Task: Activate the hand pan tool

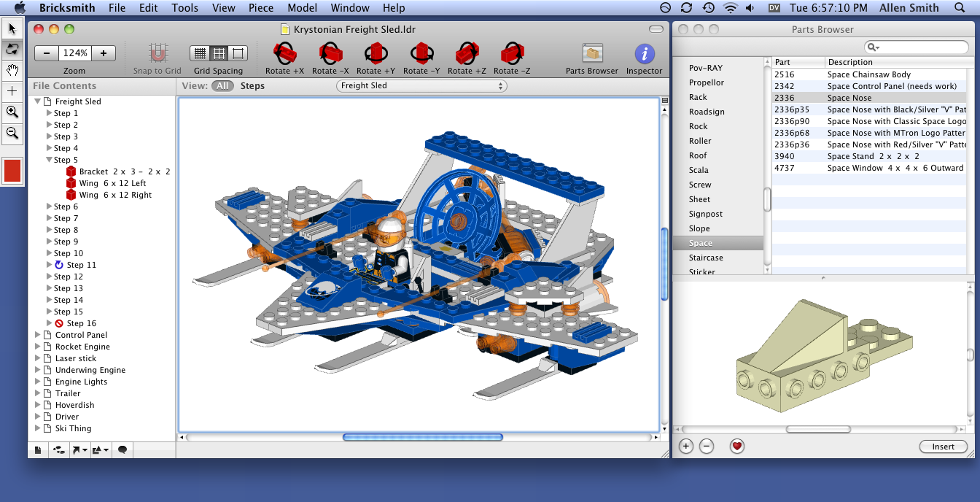Action: click(x=11, y=70)
